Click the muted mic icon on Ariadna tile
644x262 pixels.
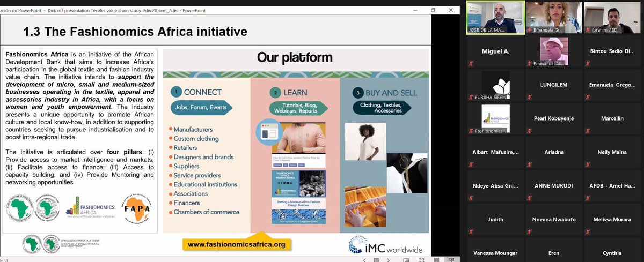pos(529,165)
